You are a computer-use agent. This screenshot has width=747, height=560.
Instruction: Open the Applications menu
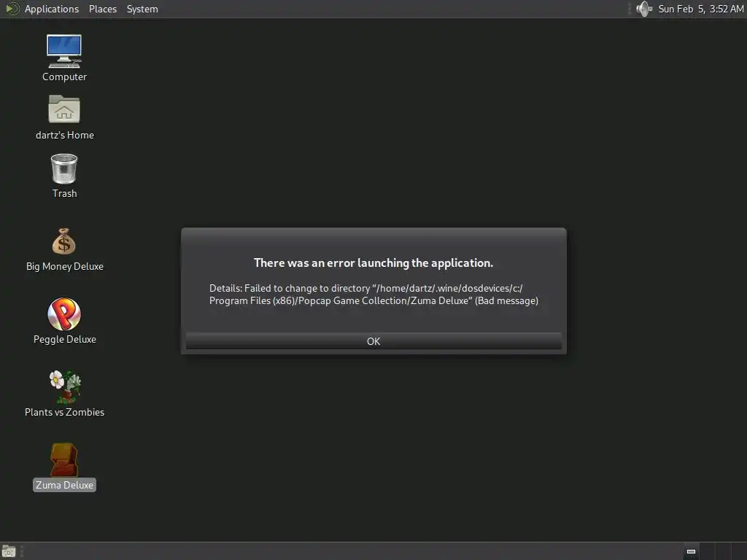pyautogui.click(x=52, y=9)
